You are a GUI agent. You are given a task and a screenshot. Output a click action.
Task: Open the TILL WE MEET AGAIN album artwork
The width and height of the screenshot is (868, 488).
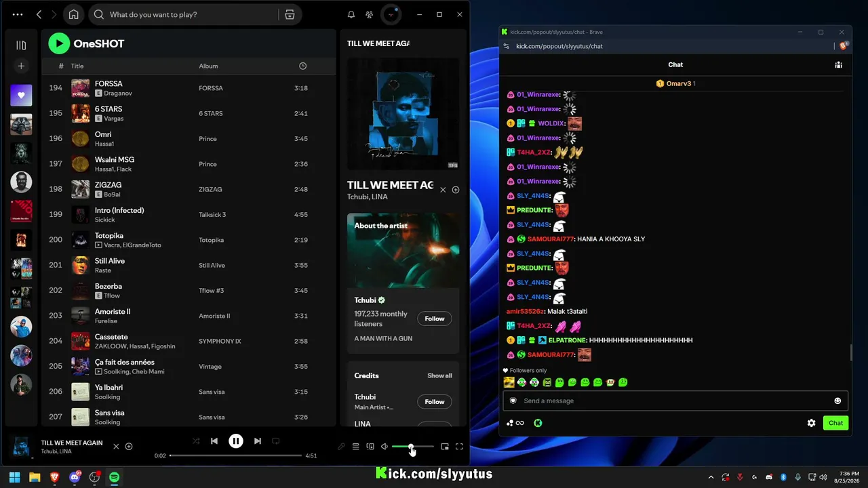coord(403,114)
